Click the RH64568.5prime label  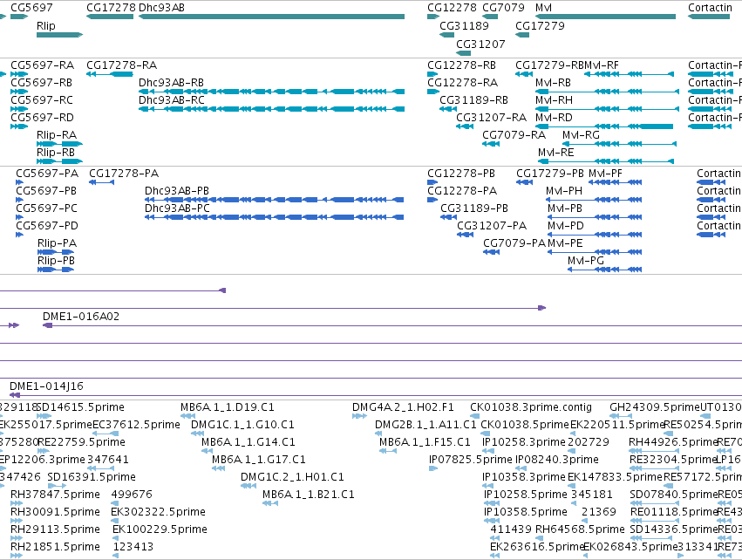(x=580, y=529)
